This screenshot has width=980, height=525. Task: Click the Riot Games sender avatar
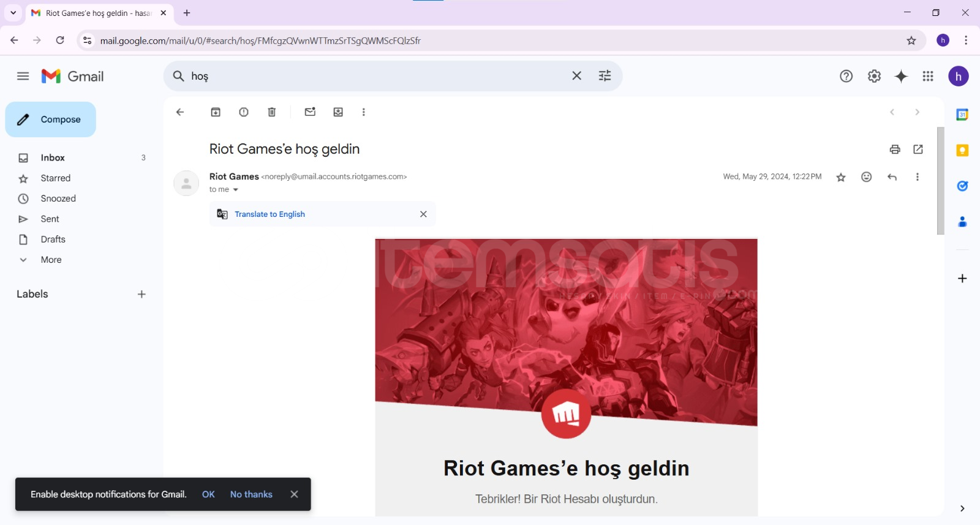(186, 183)
